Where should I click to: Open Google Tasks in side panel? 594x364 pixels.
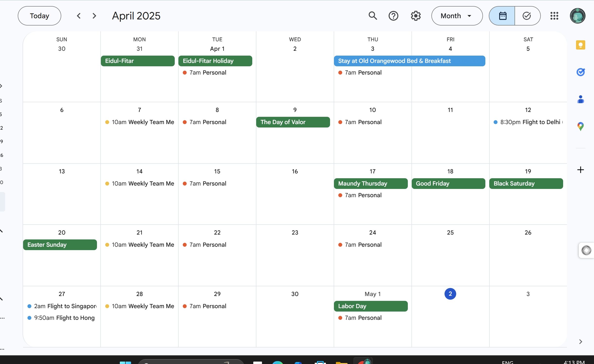pos(580,72)
